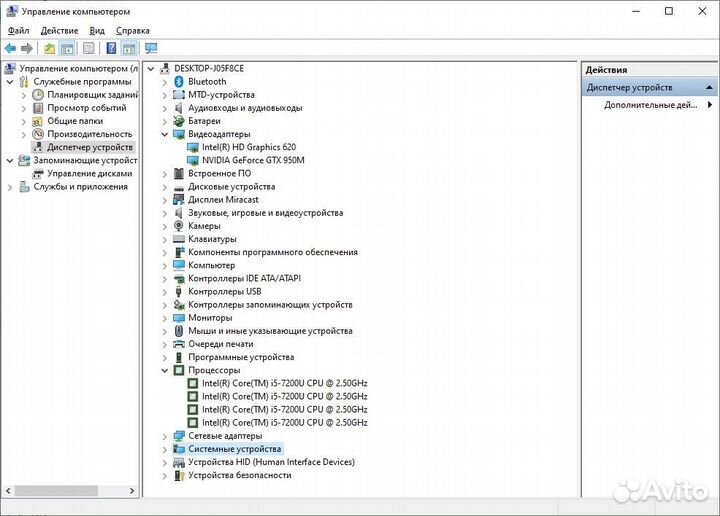Click the Очереди печати printer icon
The height and width of the screenshot is (516, 720).
179,344
